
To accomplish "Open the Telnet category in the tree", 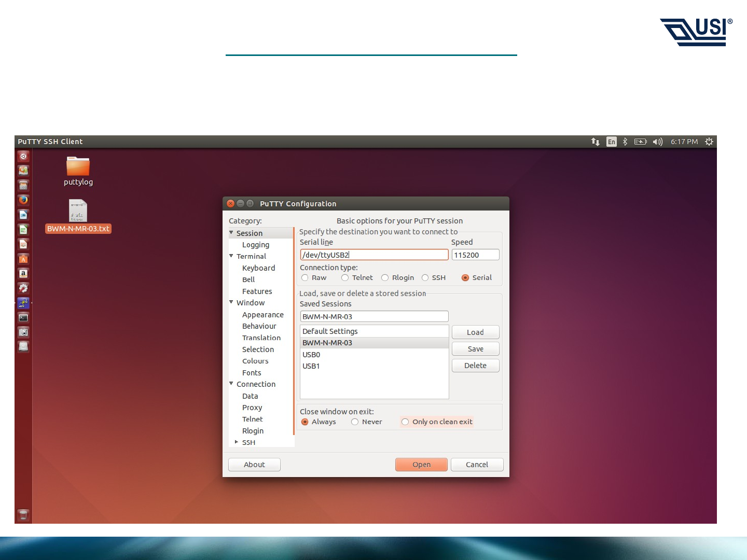I will (253, 419).
